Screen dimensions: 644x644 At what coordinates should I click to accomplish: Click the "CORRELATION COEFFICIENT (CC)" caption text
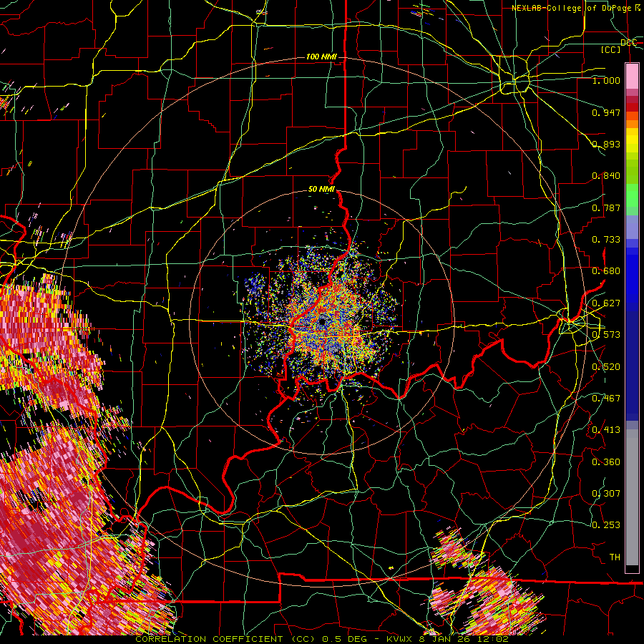click(x=225, y=639)
